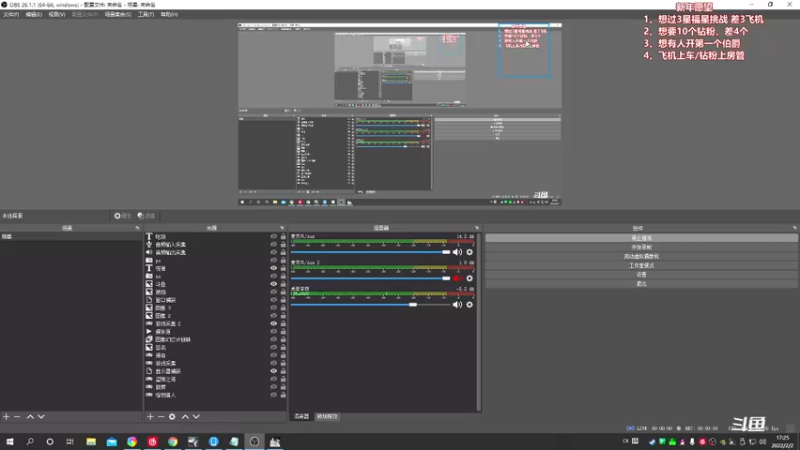The width and height of the screenshot is (800, 450).
Task: Move the source down with the down arrow in 来源 panel
Action: 196,417
